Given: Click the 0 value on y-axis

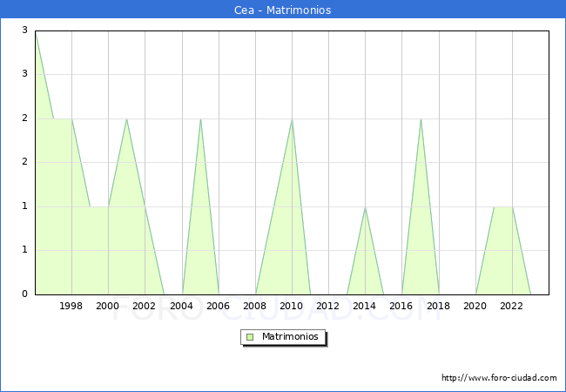Looking at the screenshot, I should pos(24,294).
